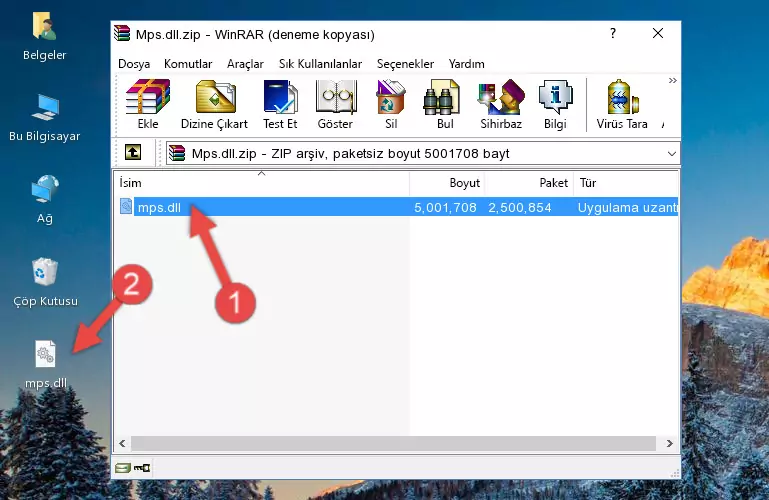Go up one folder level button
769x500 pixels.
pos(133,152)
